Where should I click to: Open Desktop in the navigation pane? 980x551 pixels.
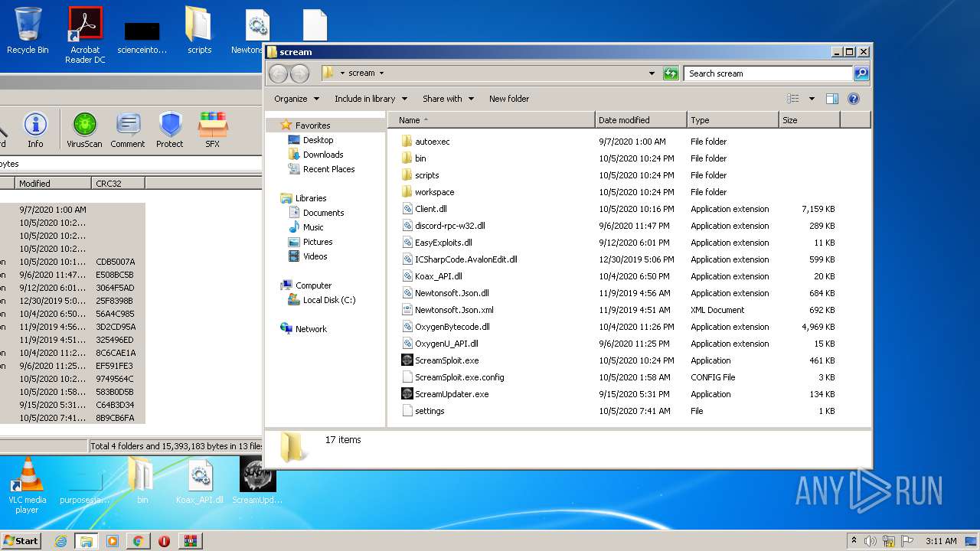coord(318,140)
